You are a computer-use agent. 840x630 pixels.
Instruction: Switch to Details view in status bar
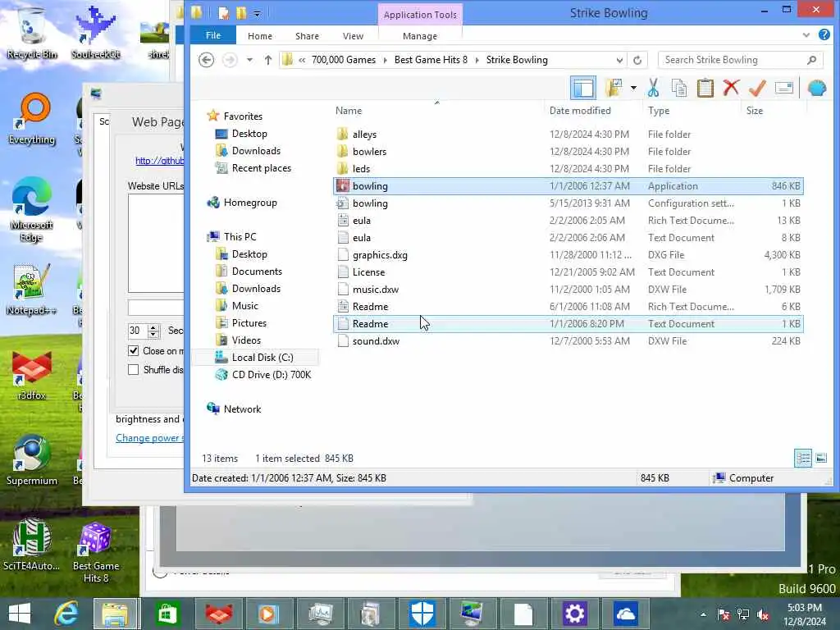pyautogui.click(x=803, y=458)
